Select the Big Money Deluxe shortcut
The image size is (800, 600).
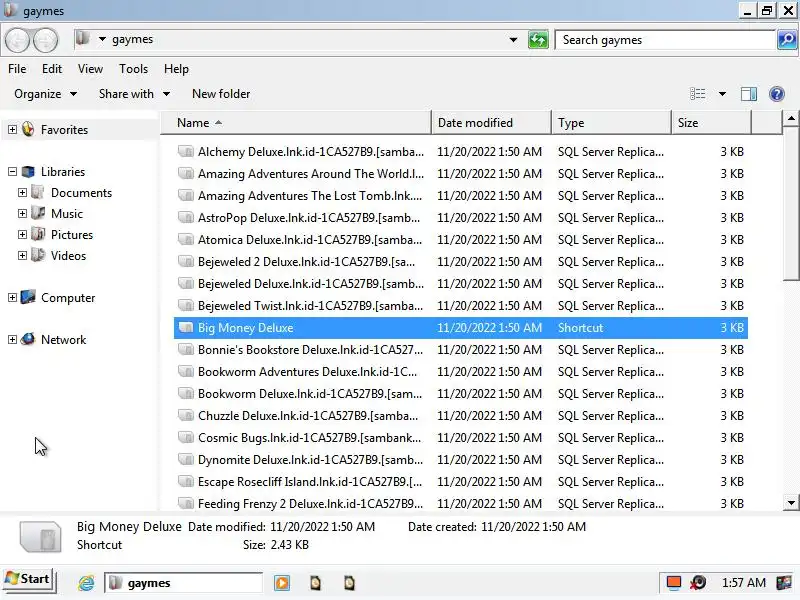pyautogui.click(x=461, y=328)
